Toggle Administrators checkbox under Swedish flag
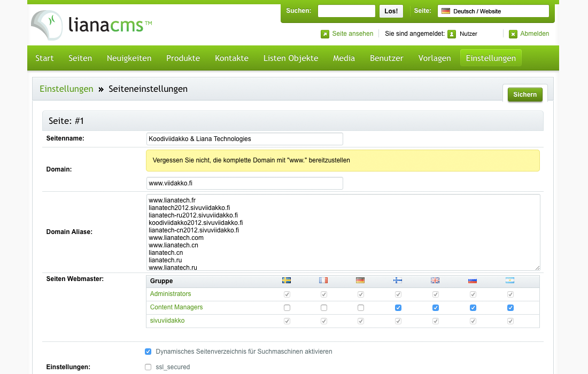The image size is (588, 374). coord(287,294)
